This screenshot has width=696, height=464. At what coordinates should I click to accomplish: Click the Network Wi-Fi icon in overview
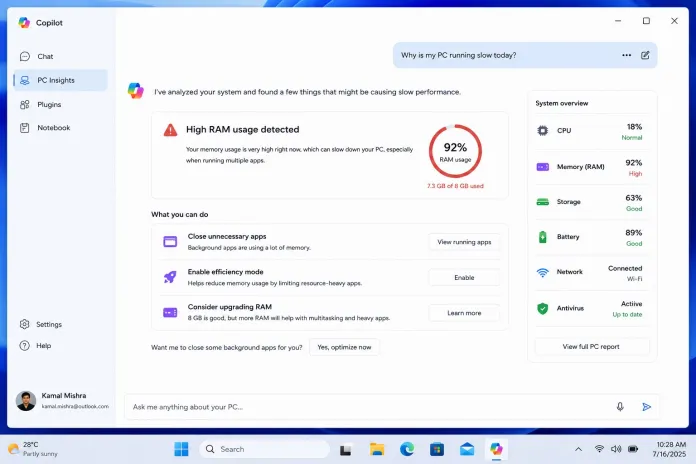(542, 273)
